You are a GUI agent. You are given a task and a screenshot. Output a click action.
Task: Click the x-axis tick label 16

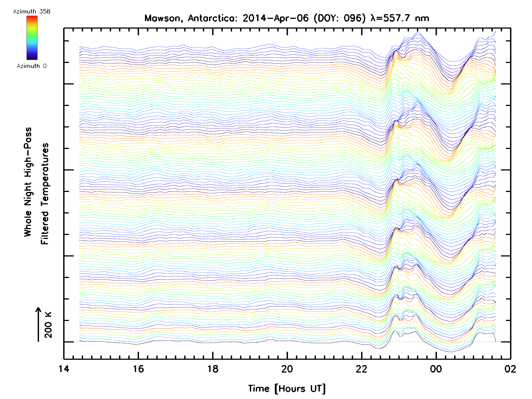[138, 369]
